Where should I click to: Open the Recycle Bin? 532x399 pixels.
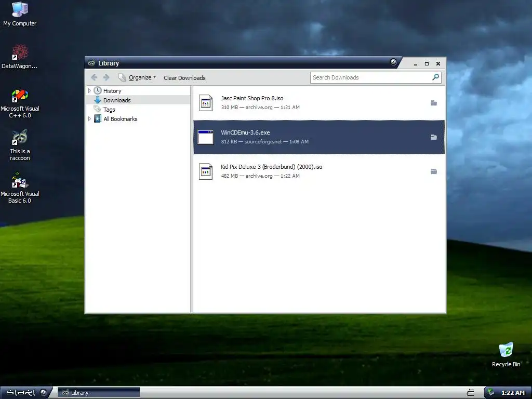coord(506,355)
